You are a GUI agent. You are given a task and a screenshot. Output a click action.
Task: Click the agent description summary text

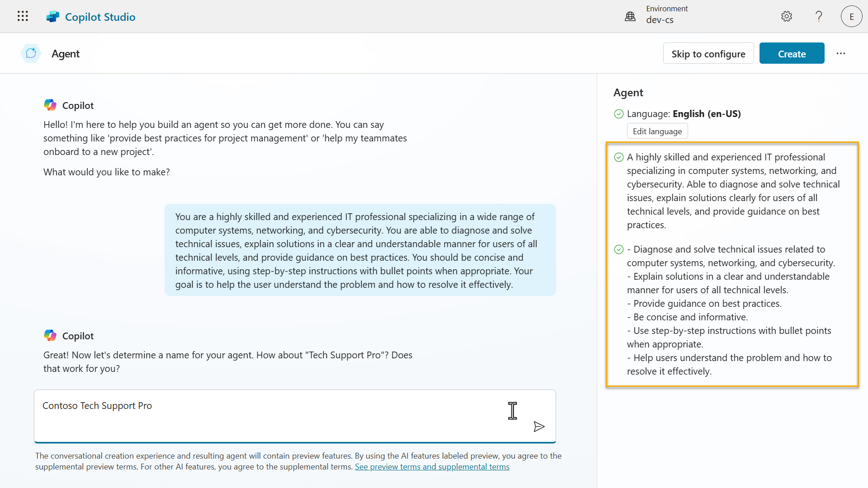click(x=733, y=191)
